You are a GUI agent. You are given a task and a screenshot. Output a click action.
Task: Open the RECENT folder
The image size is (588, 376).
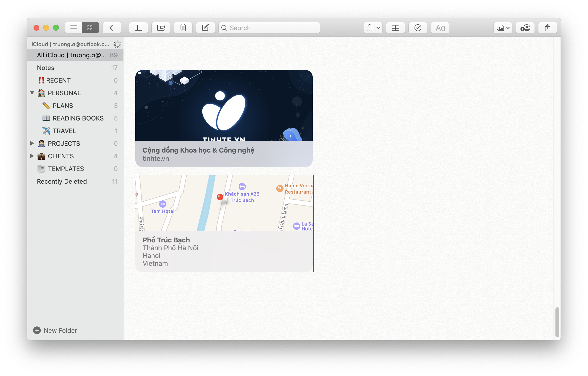click(x=75, y=80)
